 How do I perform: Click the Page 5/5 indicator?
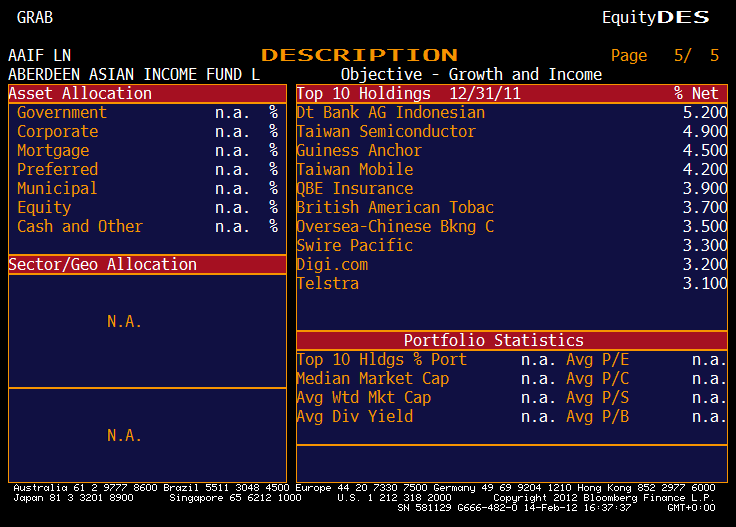pyautogui.click(x=664, y=56)
